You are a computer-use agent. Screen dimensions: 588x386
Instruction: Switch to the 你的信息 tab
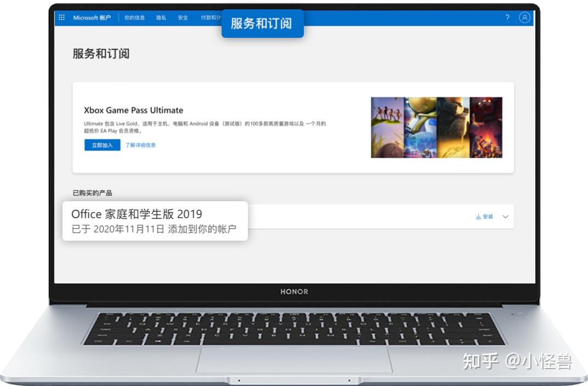pyautogui.click(x=136, y=17)
